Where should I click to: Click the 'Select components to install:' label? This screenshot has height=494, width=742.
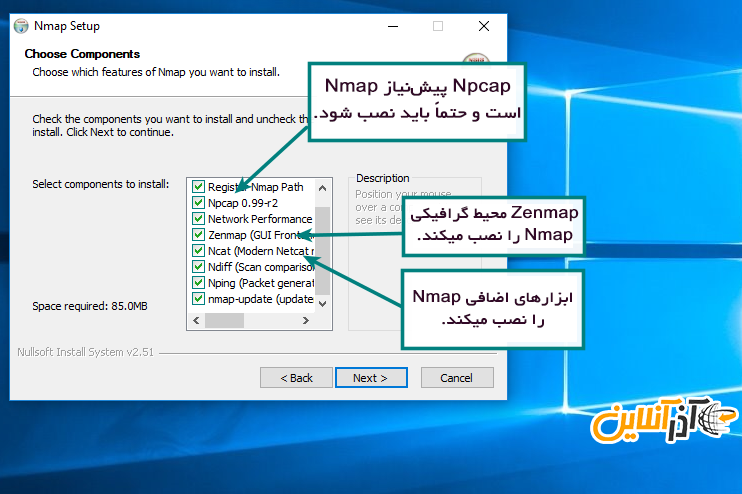coord(100,184)
